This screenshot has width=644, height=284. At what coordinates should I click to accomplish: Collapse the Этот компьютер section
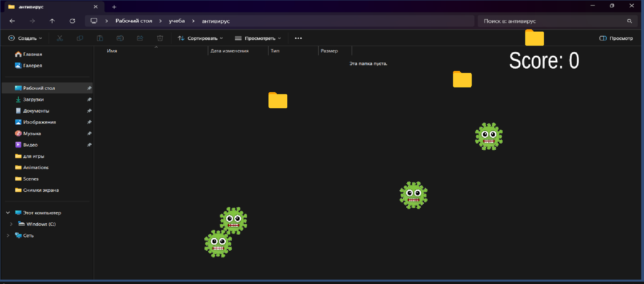tap(8, 213)
